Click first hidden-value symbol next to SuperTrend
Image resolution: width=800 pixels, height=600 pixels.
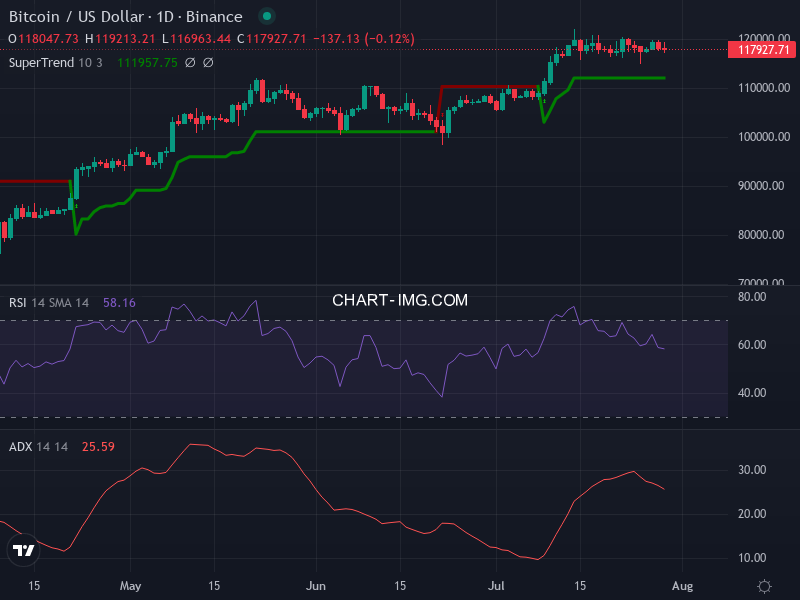click(190, 63)
